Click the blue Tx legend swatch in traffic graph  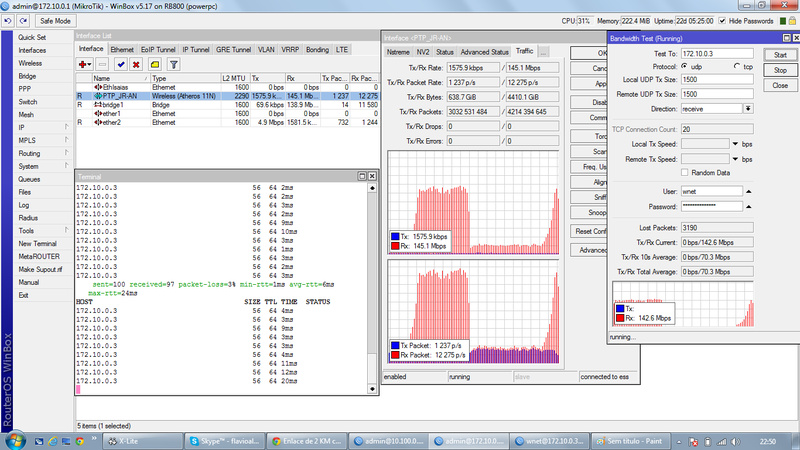coord(395,236)
